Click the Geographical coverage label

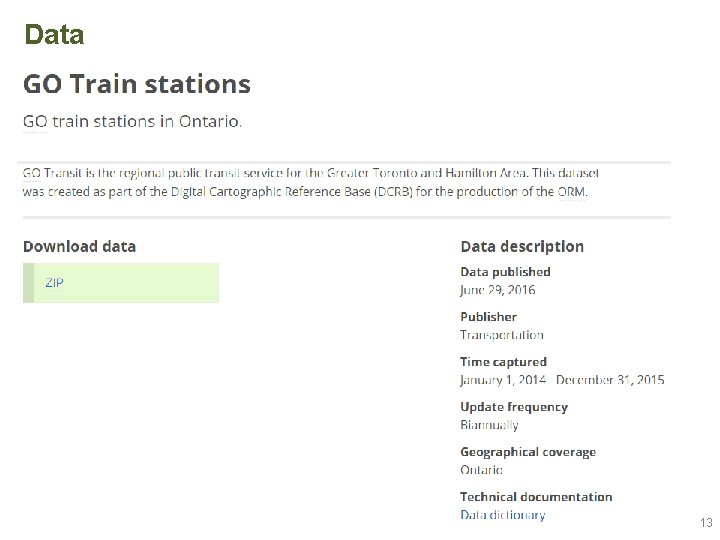coord(528,452)
